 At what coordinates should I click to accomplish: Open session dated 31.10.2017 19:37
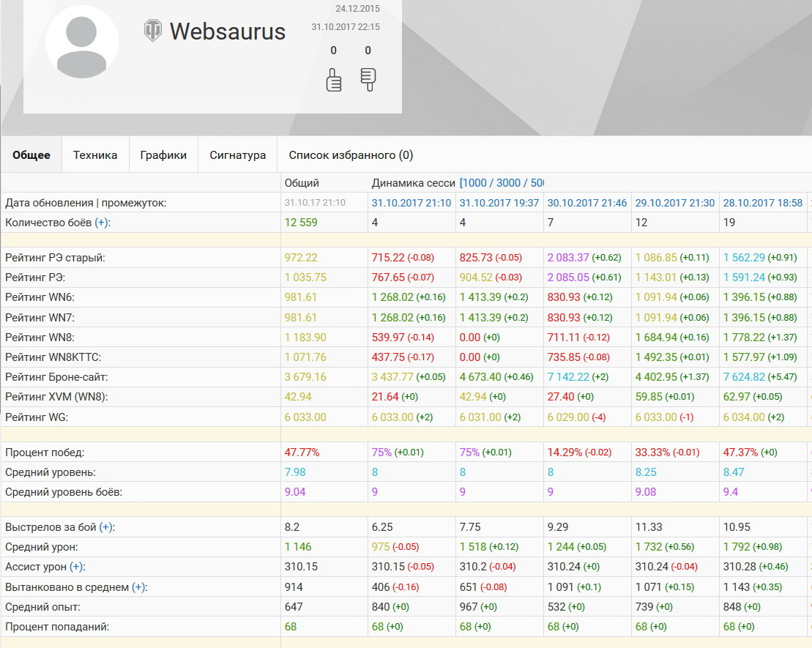tap(499, 203)
